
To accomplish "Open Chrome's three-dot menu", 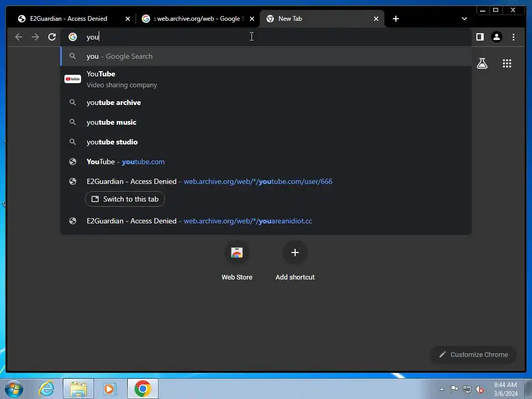I will point(513,37).
